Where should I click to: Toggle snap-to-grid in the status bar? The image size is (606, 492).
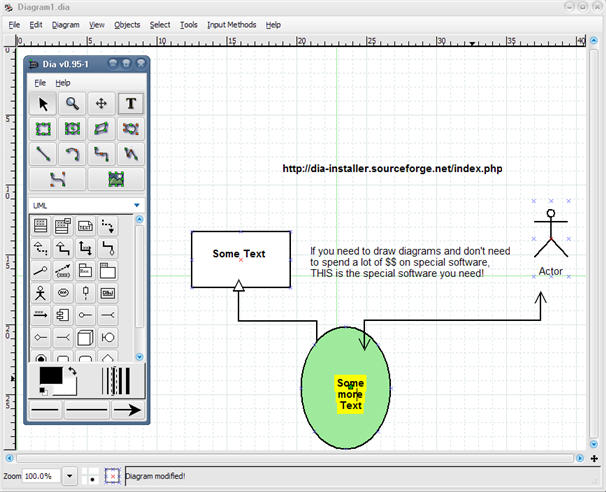tap(90, 476)
